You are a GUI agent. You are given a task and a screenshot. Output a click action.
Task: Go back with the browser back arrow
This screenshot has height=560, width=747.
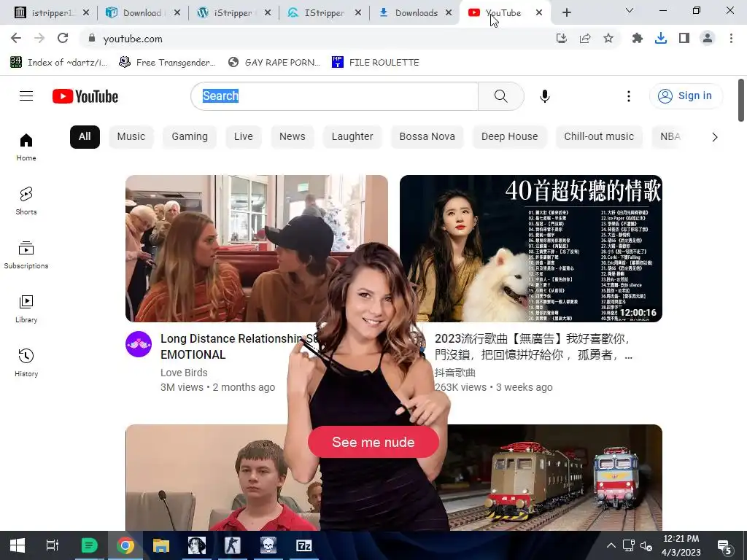click(x=16, y=38)
